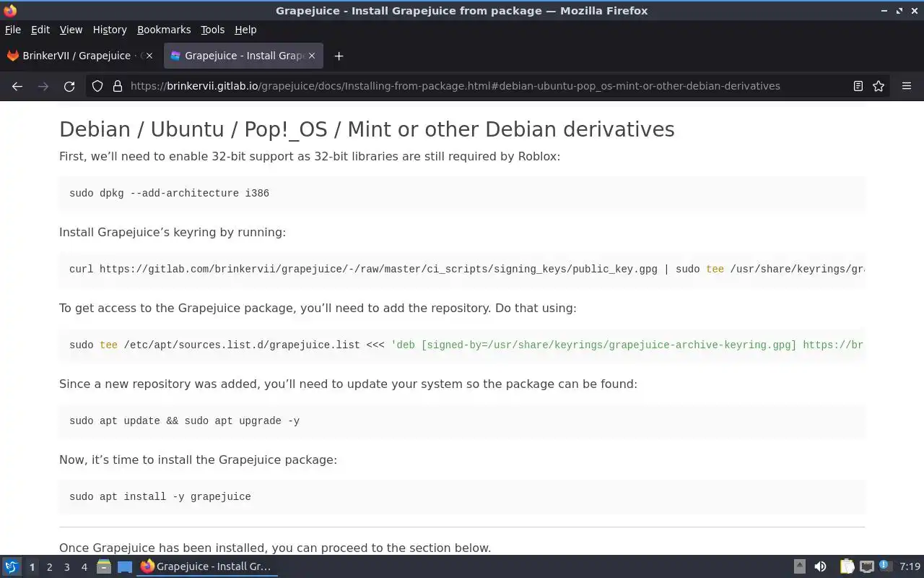This screenshot has height=578, width=924.
Task: Open the system start menu icon
Action: point(11,566)
